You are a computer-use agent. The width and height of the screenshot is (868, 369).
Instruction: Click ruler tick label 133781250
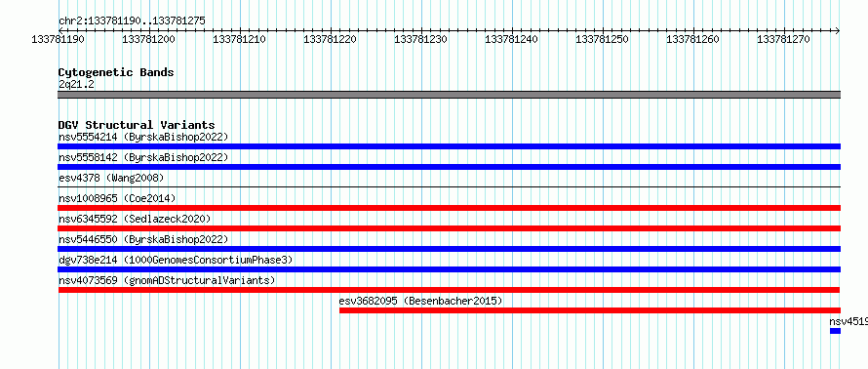(603, 40)
